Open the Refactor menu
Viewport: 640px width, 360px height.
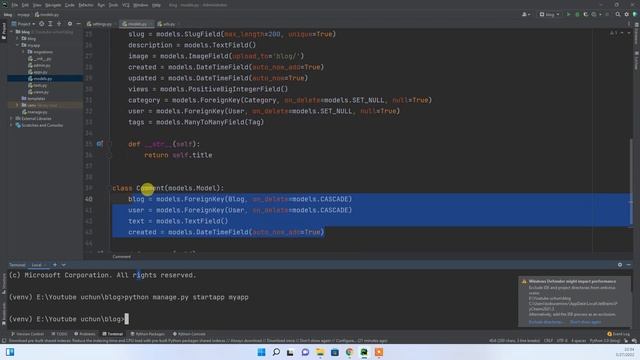coord(86,5)
